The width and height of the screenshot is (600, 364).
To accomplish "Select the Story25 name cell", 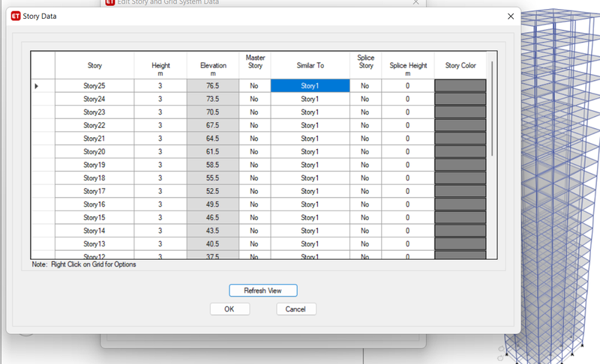I will pyautogui.click(x=94, y=86).
